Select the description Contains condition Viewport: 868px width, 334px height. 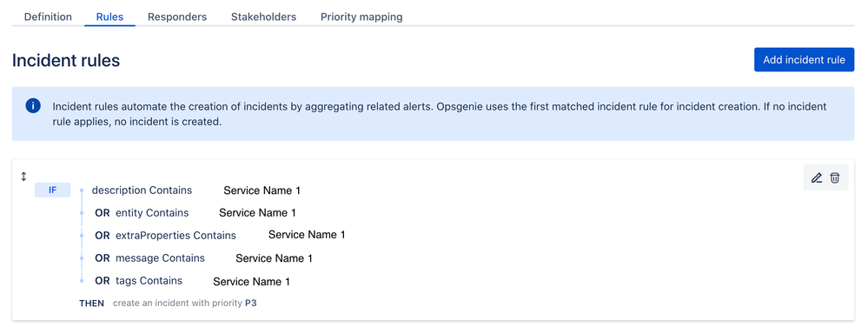[x=142, y=190]
